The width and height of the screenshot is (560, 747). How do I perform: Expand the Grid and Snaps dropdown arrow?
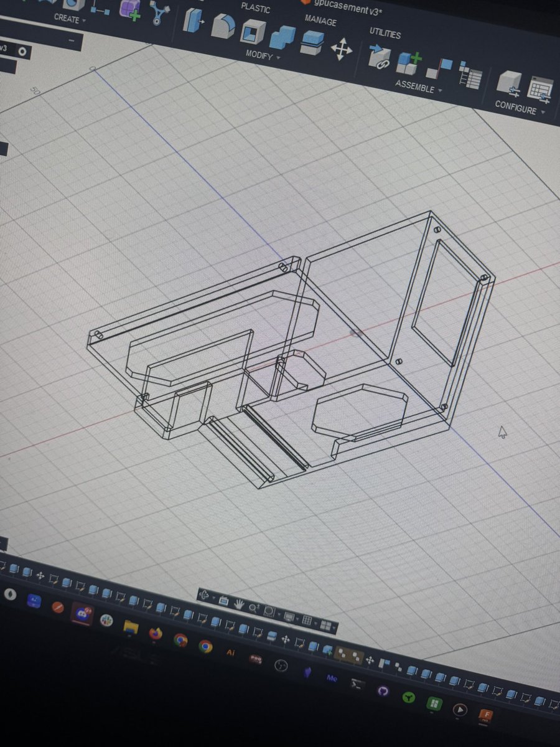click(315, 623)
